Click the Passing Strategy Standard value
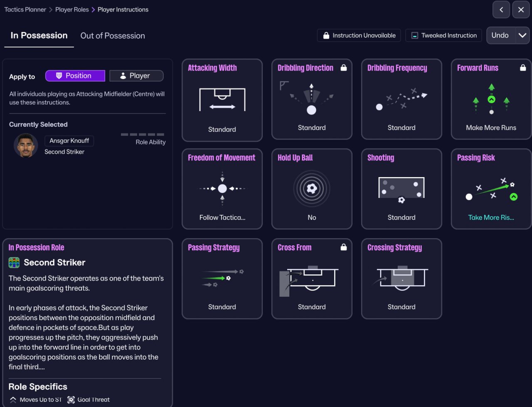Screen dimensions: 532x407 tap(222, 307)
